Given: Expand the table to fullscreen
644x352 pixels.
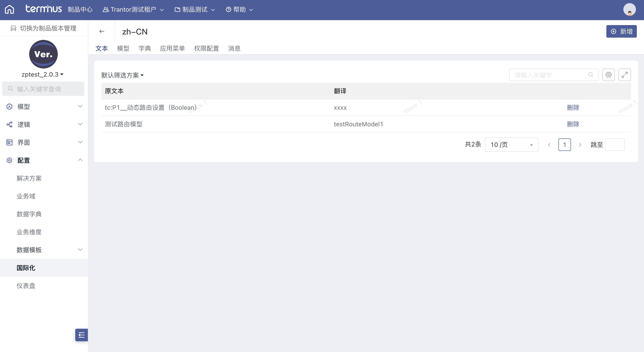Looking at the screenshot, I should pos(625,75).
